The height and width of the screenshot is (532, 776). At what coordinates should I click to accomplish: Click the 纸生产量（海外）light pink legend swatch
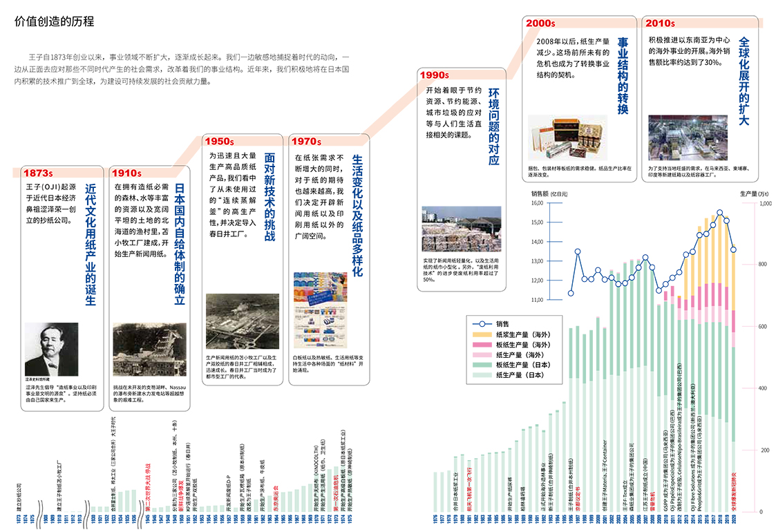pos(482,355)
